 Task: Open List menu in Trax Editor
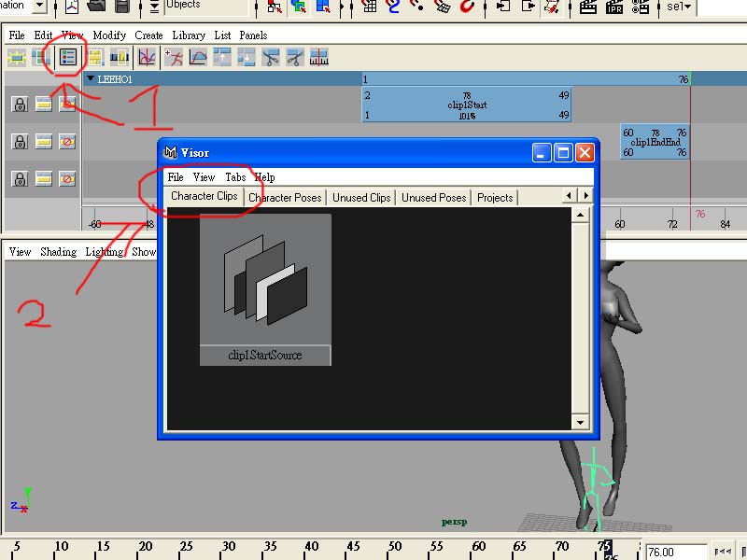222,35
